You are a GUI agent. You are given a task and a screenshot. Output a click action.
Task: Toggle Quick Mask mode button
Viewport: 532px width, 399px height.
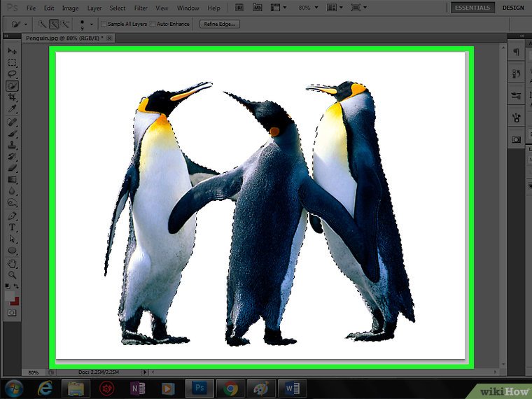tap(12, 314)
